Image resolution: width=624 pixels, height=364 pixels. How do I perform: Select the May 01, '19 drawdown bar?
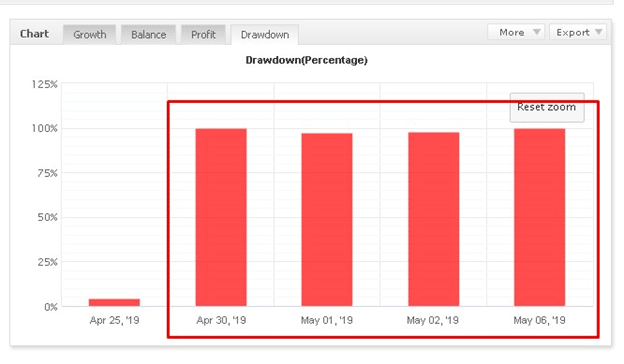(327, 220)
